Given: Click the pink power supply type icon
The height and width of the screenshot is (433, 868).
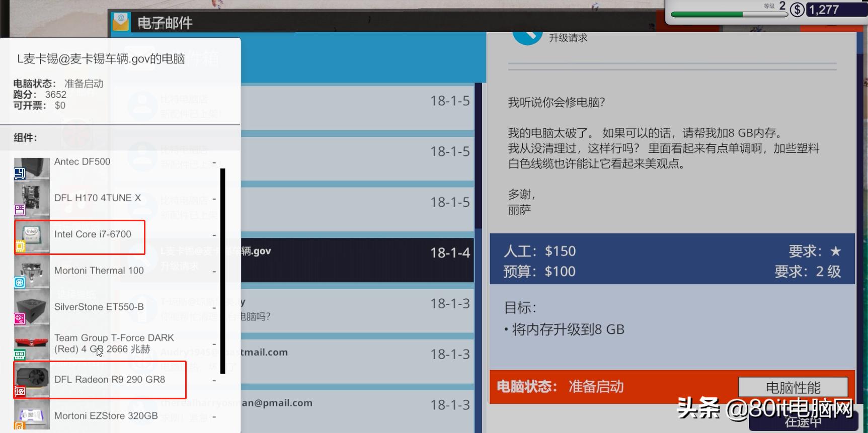Looking at the screenshot, I should pyautogui.click(x=20, y=318).
